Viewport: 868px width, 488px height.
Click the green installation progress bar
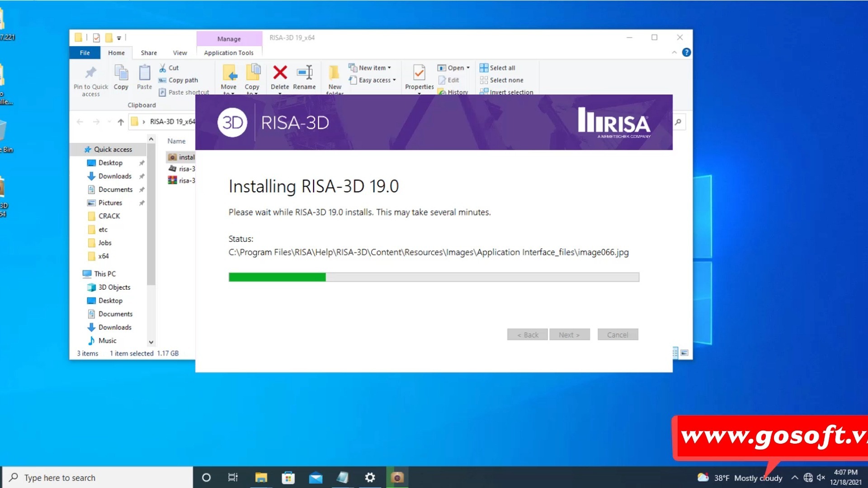[277, 277]
